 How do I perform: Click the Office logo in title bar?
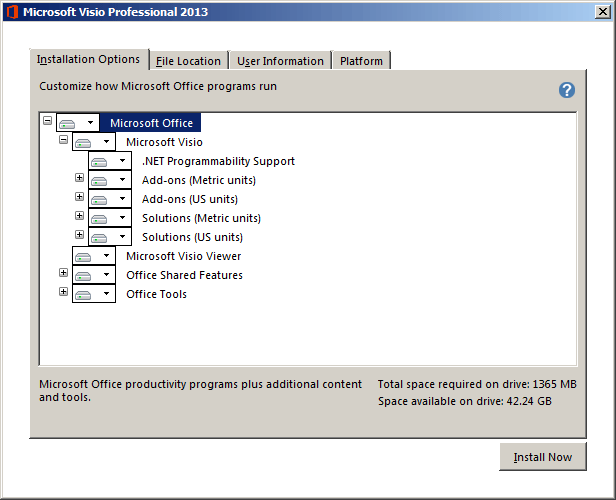pyautogui.click(x=13, y=12)
